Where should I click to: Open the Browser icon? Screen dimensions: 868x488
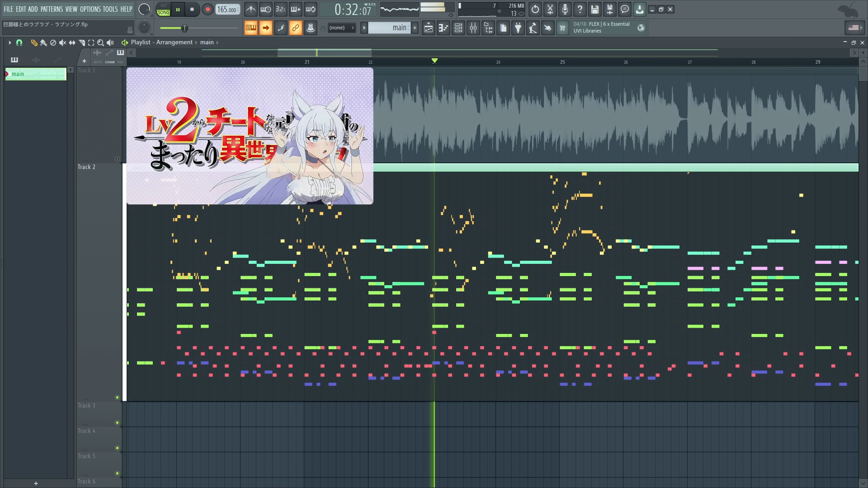[488, 28]
